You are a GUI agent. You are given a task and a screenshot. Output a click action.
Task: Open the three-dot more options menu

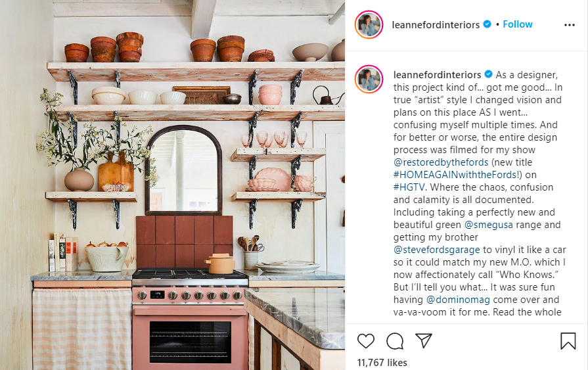(569, 25)
